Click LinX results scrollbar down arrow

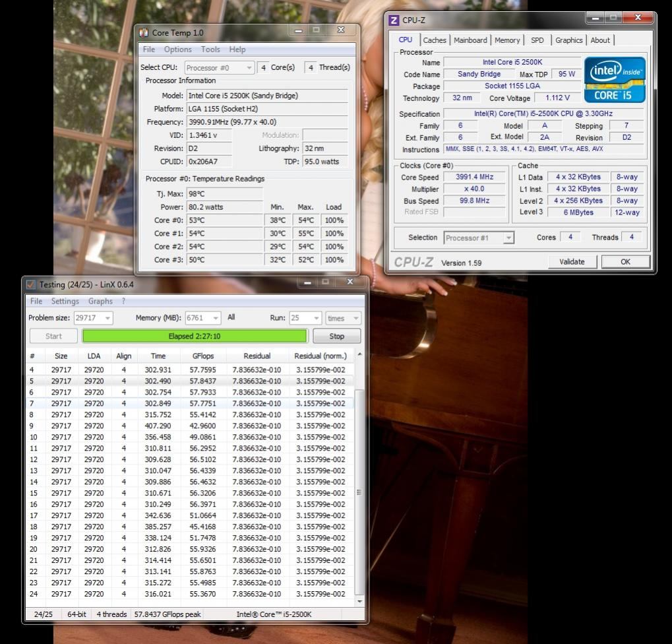tap(359, 601)
